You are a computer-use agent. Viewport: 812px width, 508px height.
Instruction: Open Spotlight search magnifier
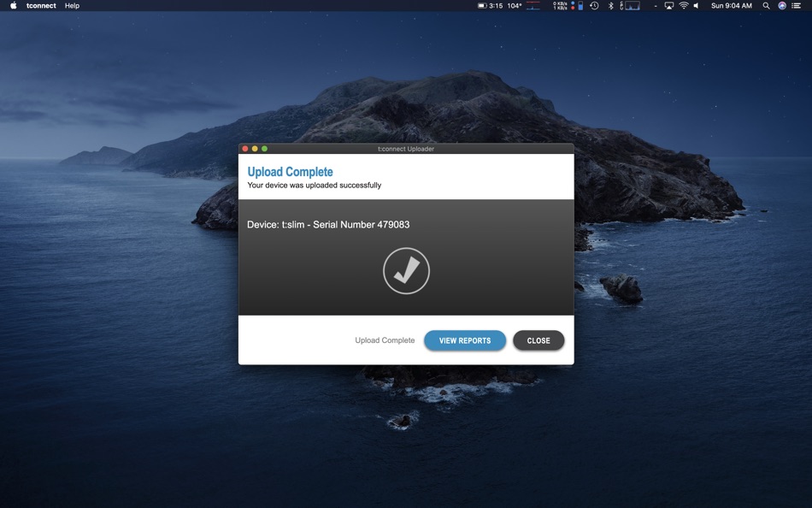click(766, 6)
